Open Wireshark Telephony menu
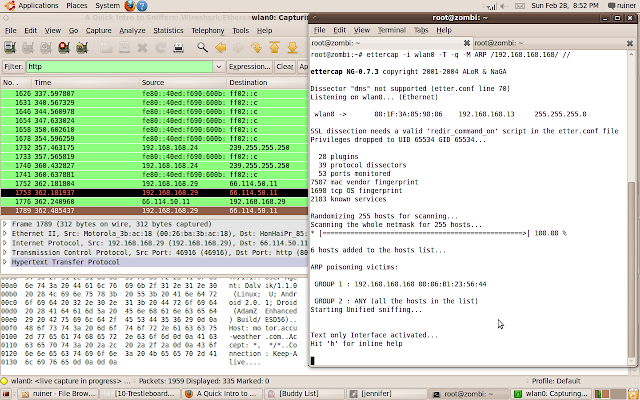Screen dimensions: 640x400 pos(208,31)
